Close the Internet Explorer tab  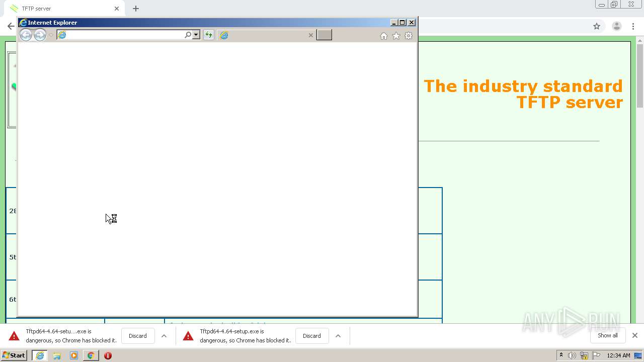pos(310,35)
